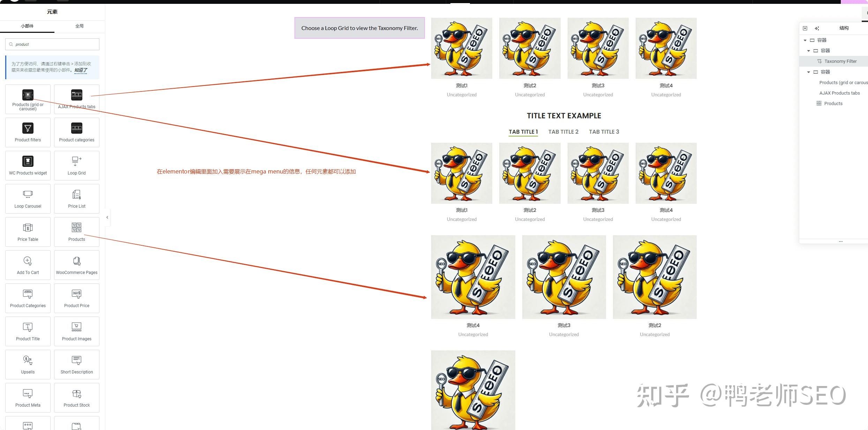
Task: Click the widget search field containing product
Action: 52,44
